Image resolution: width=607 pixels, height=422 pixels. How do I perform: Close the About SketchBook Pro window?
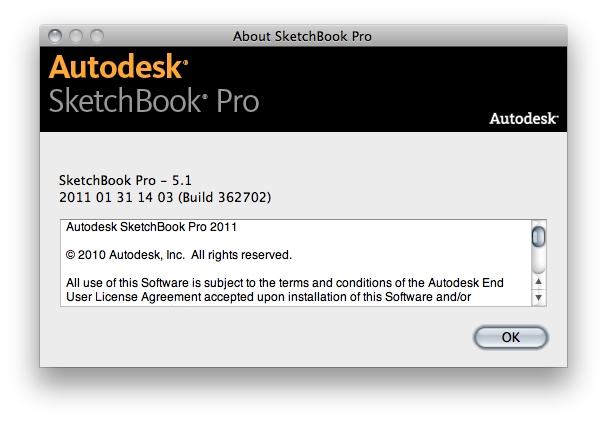(57, 36)
